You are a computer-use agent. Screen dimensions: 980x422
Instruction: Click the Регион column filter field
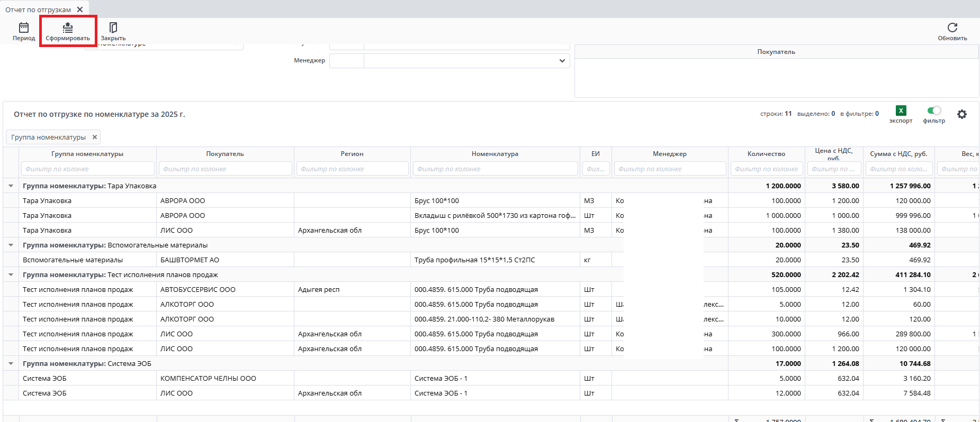click(x=352, y=169)
